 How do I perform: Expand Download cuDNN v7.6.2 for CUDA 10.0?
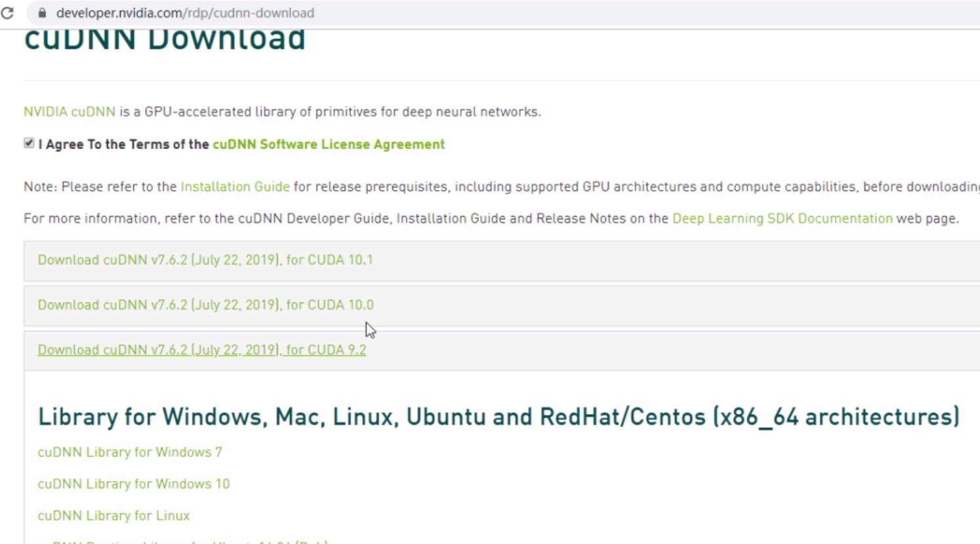pyautogui.click(x=205, y=305)
